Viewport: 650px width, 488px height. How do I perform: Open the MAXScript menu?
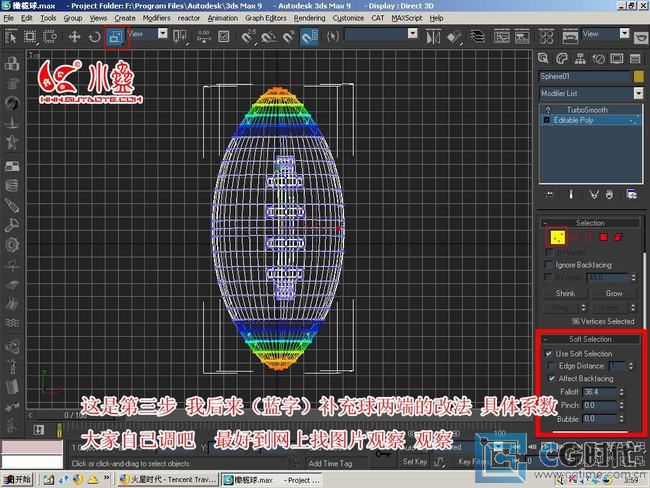pyautogui.click(x=407, y=18)
